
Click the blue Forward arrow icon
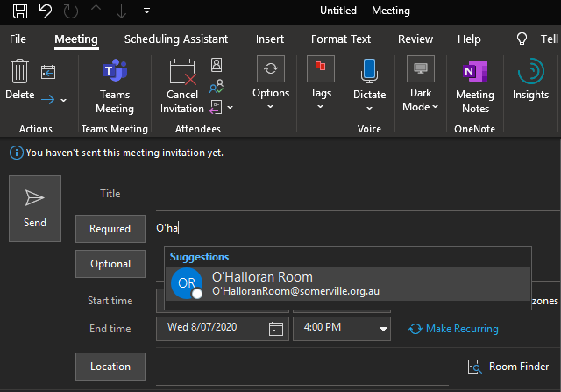click(47, 99)
